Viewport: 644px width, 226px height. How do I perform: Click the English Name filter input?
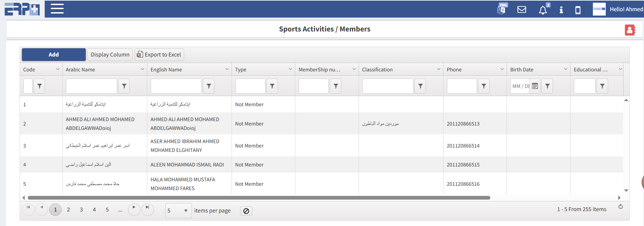(176, 86)
